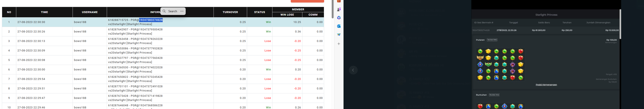
Task: Click the 27/8/2023, 22.30.26 date value
Action: click(506, 30)
